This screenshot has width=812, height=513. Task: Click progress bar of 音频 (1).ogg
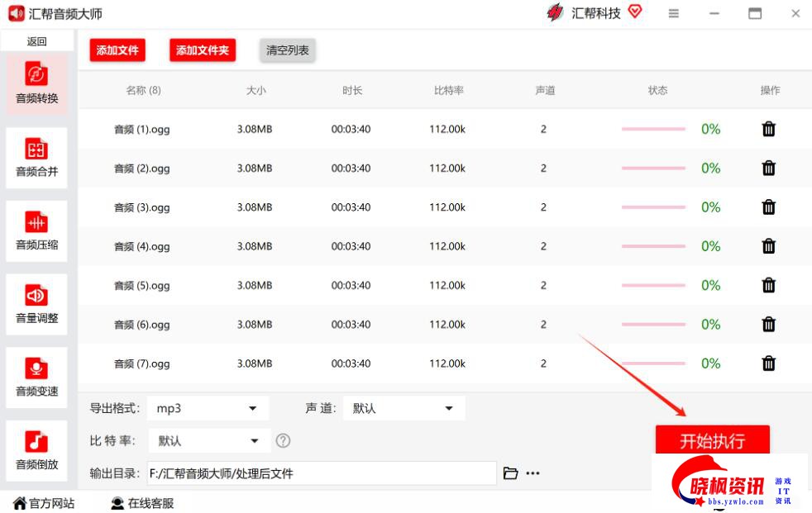point(653,129)
